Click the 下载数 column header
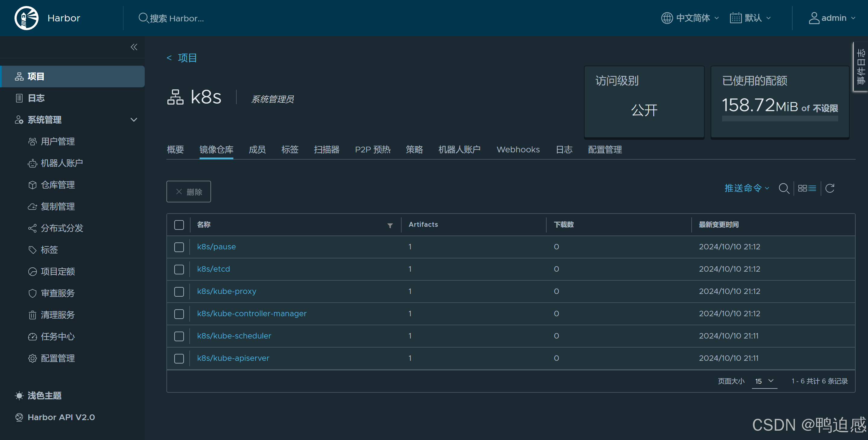The height and width of the screenshot is (440, 868). pyautogui.click(x=564, y=225)
